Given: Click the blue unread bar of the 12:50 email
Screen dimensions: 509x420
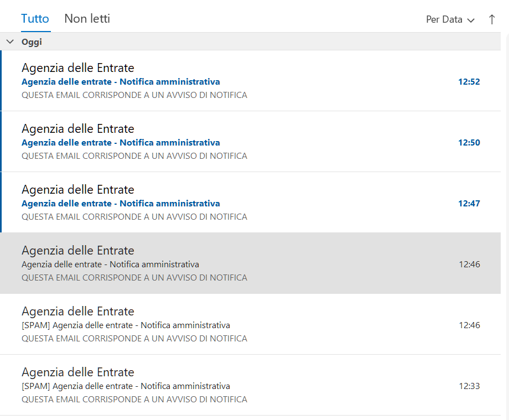Looking at the screenshot, I should pyautogui.click(x=1, y=142).
